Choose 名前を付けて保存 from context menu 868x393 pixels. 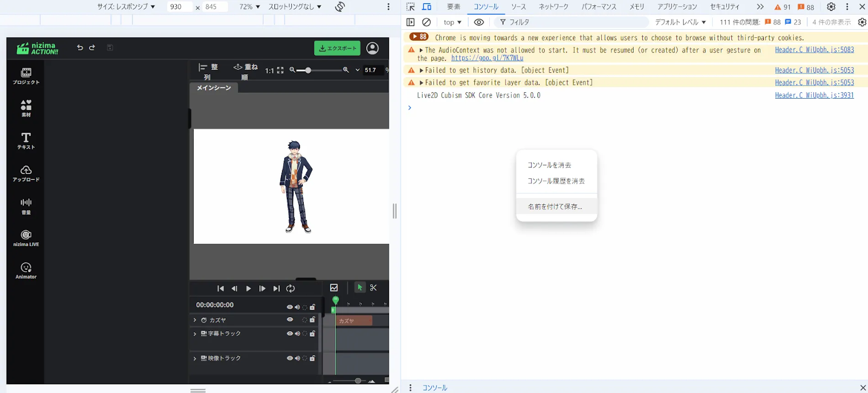555,207
